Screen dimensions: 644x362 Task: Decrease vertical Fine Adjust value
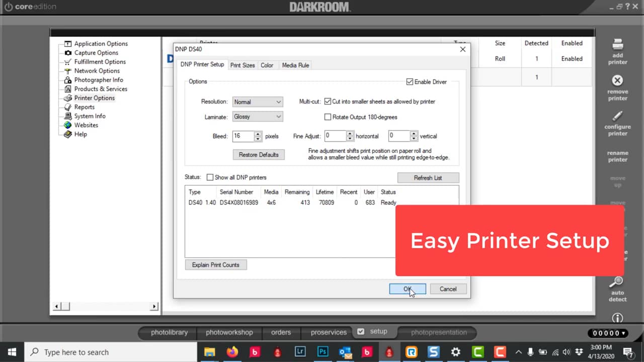pyautogui.click(x=414, y=139)
